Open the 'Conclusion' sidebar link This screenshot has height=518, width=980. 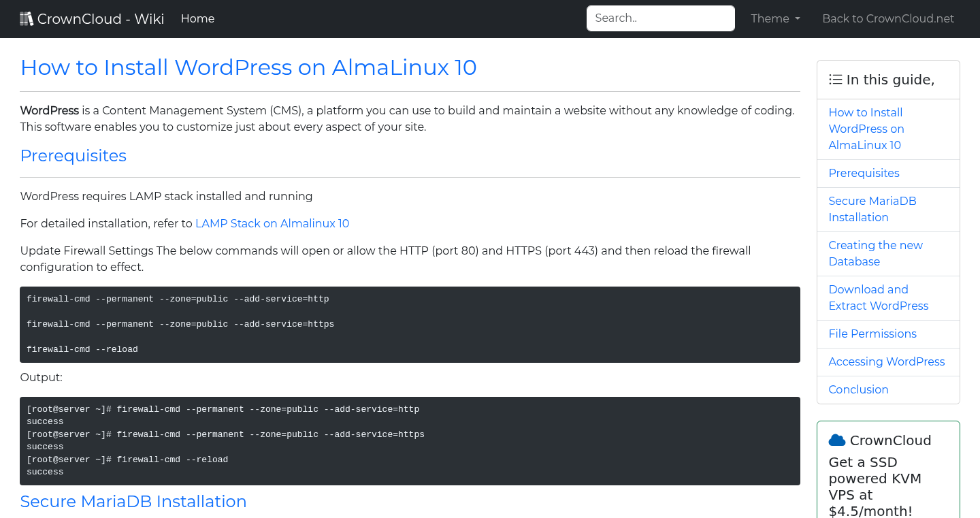858,389
